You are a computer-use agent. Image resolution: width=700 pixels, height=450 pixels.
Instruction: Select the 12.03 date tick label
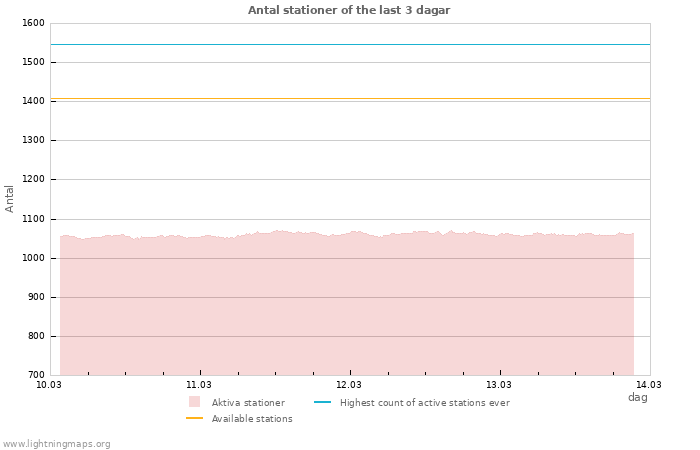349,384
